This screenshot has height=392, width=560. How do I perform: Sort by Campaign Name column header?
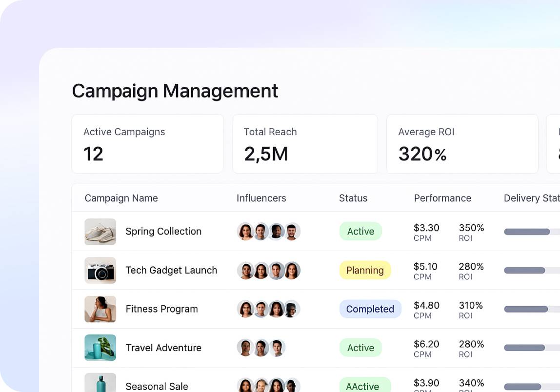(121, 198)
